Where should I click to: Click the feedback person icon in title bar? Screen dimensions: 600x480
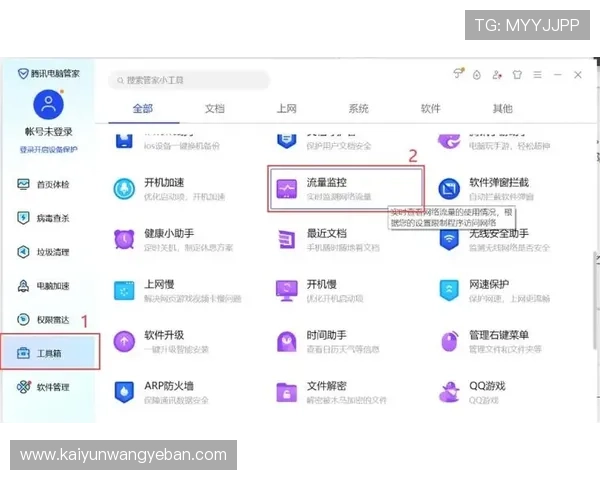[497, 75]
